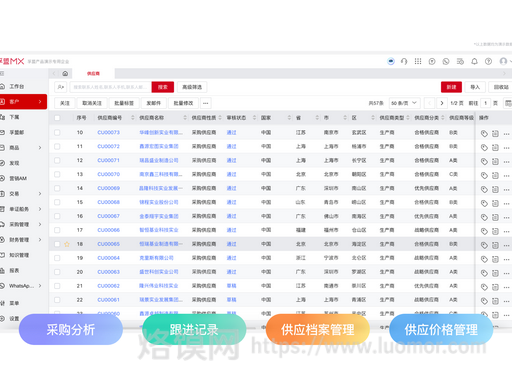
Task: Check the box for row 10
Action: 57,132
